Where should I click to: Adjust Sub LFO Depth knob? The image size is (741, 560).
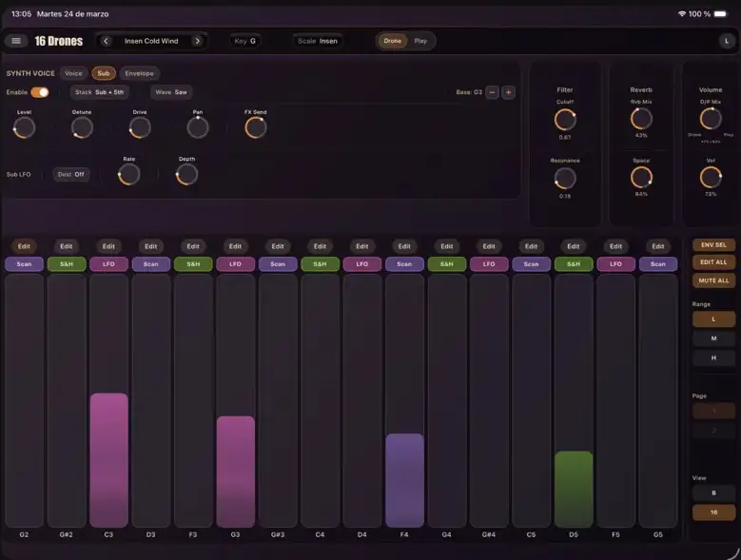(186, 175)
